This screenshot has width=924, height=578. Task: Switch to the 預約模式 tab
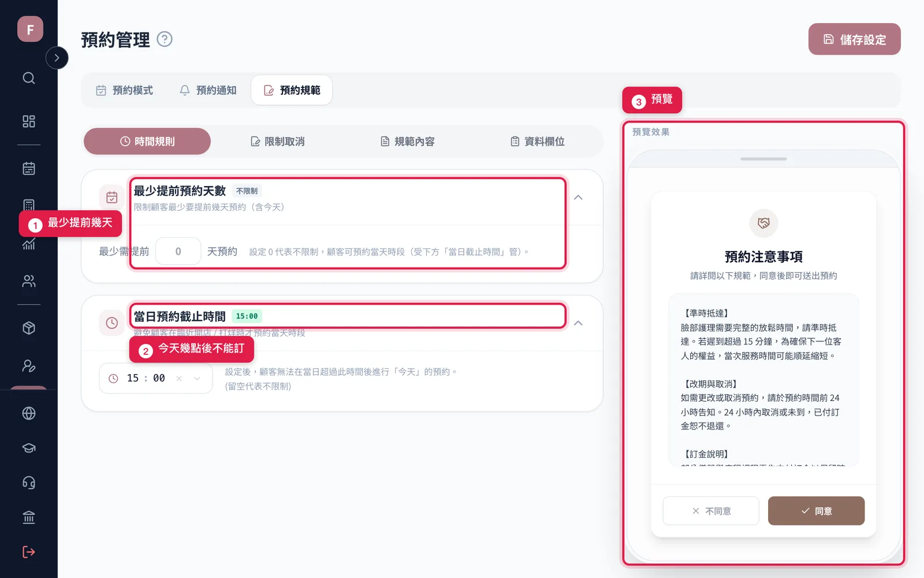tap(124, 90)
